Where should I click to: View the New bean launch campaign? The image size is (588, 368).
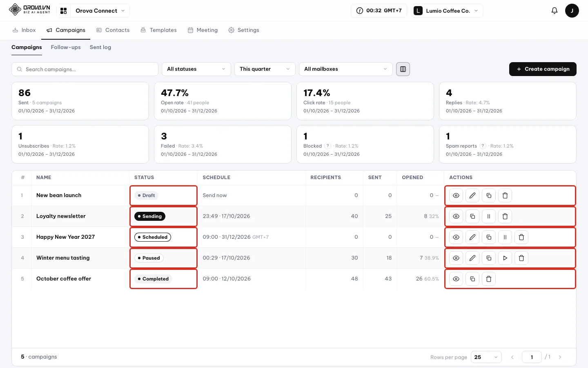click(x=456, y=195)
